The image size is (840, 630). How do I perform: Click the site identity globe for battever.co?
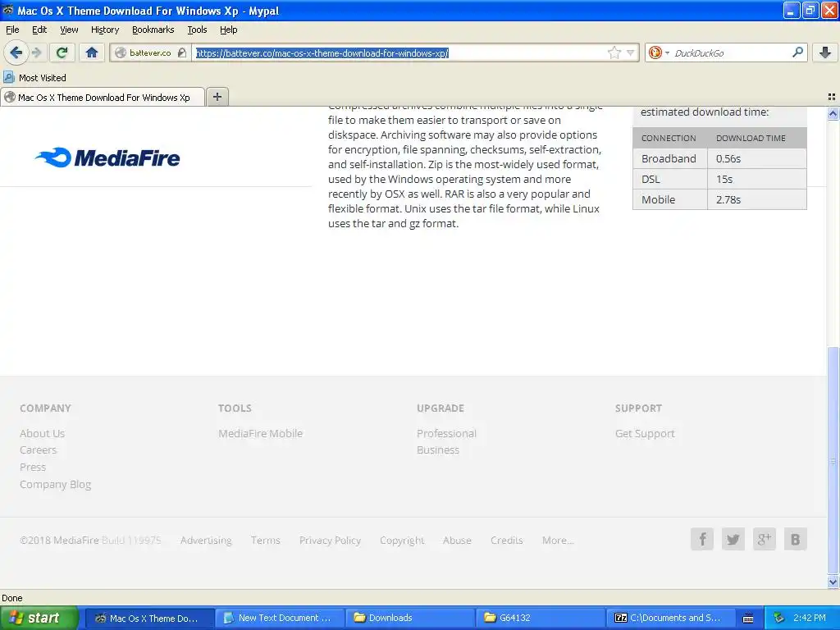[121, 52]
